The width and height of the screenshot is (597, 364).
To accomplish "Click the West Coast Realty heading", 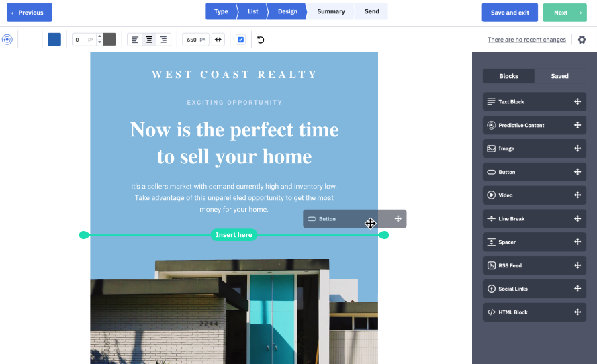I will (x=234, y=75).
